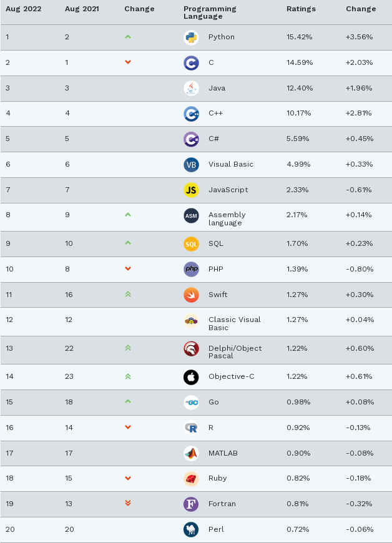The width and height of the screenshot is (392, 543).
Task: Click the Fortran F icon
Action: 191,504
